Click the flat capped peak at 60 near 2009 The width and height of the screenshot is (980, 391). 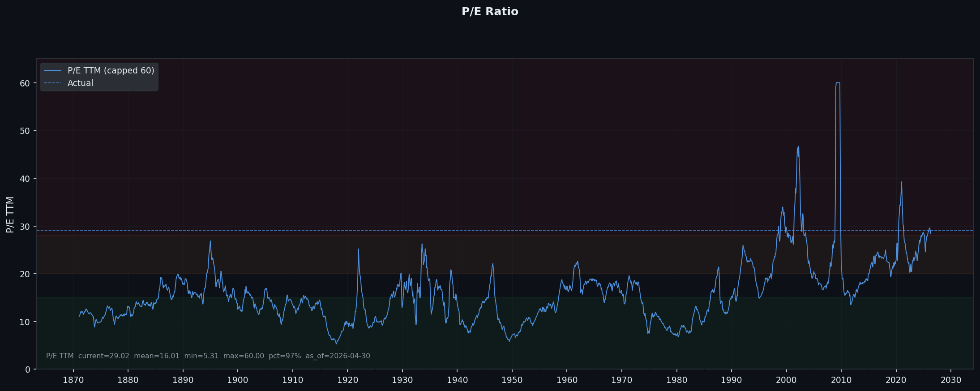click(838, 83)
